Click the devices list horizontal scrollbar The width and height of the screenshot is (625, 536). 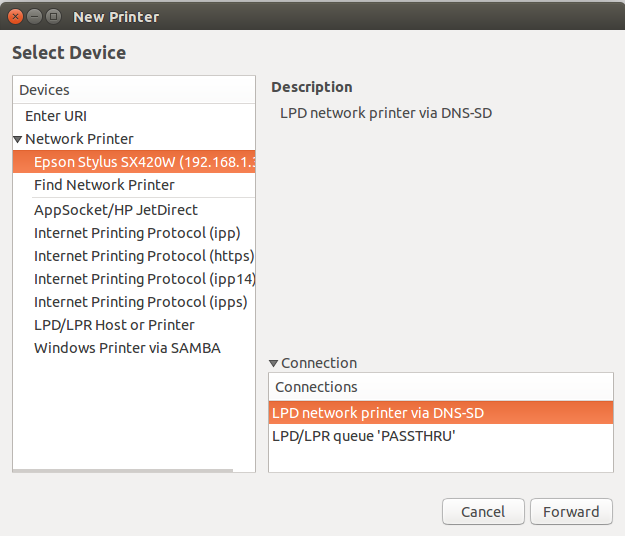(122, 468)
